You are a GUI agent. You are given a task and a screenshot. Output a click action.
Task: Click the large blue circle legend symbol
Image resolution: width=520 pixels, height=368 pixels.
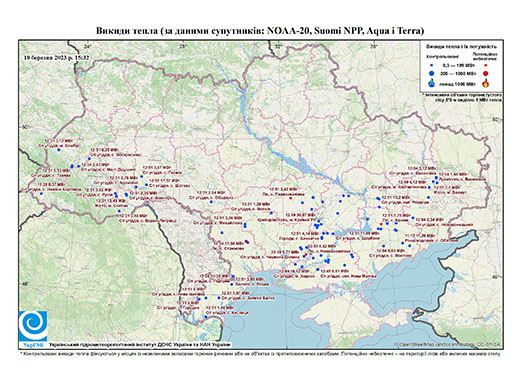pos(432,73)
